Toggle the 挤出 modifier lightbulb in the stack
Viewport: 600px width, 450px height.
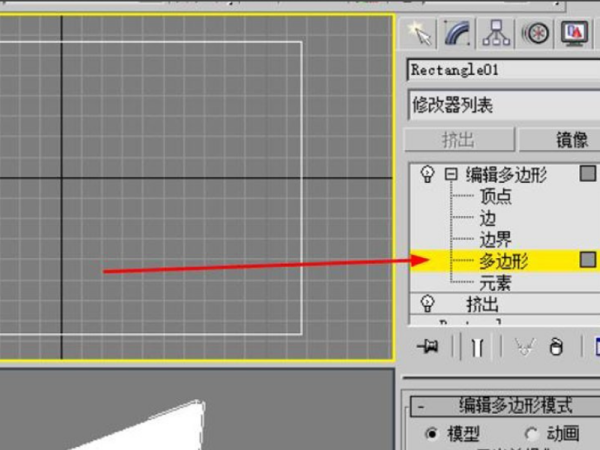pyautogui.click(x=427, y=304)
